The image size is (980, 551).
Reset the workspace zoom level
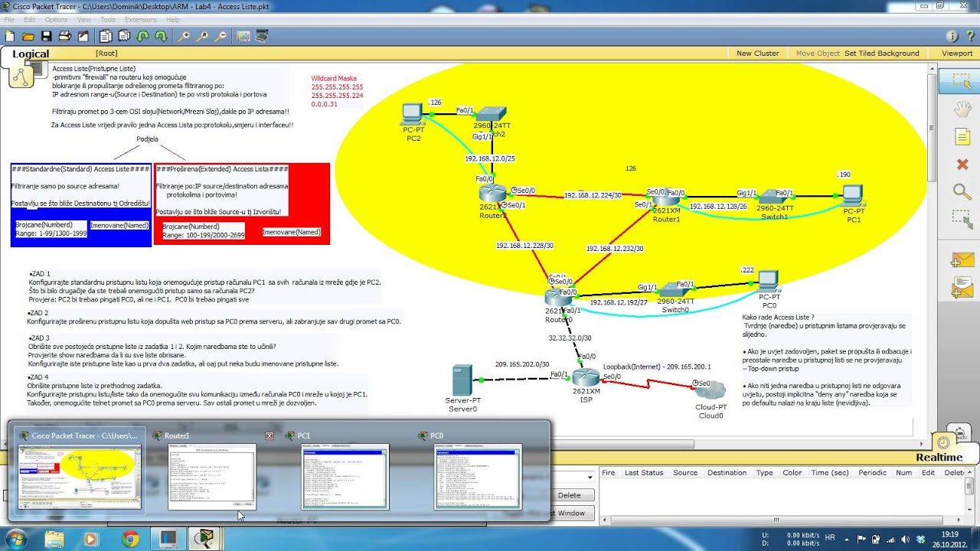[x=202, y=36]
